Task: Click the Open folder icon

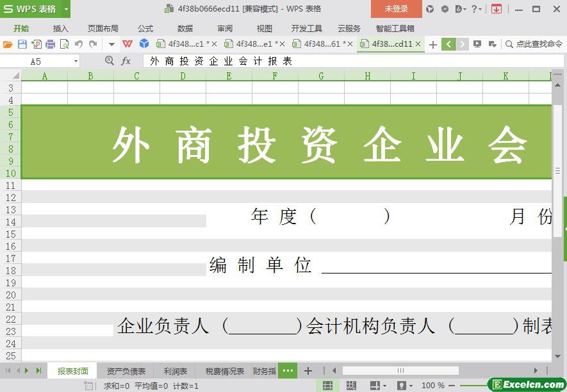Action: (8, 44)
